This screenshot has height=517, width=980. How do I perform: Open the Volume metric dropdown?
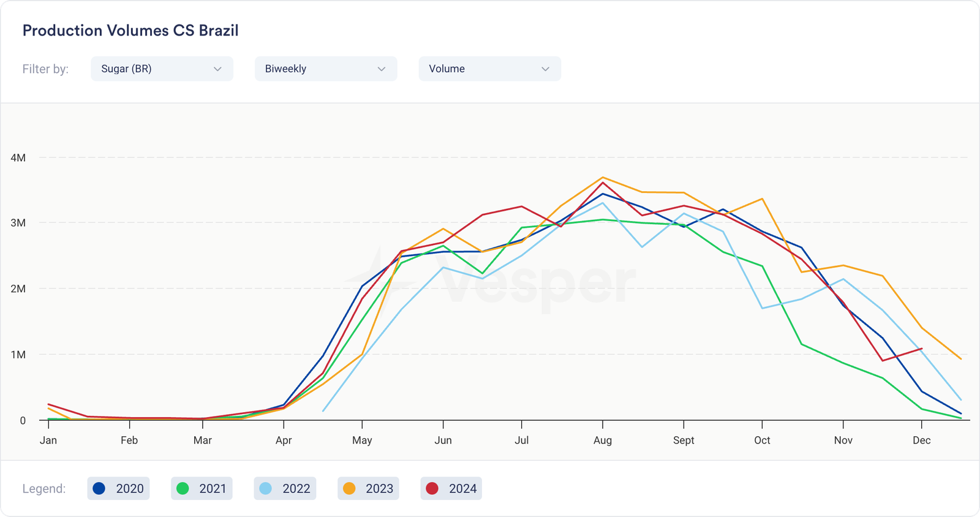[x=489, y=69]
